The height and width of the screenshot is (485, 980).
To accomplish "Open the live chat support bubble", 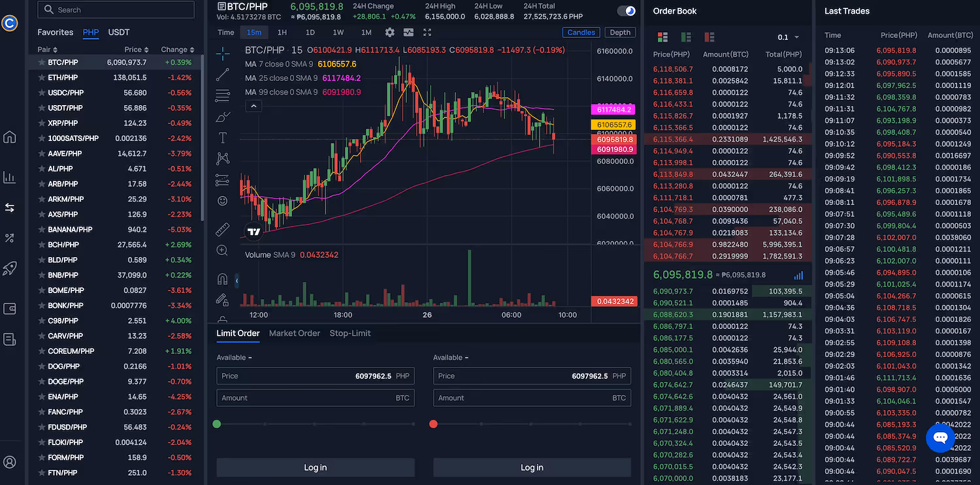I will [x=940, y=437].
